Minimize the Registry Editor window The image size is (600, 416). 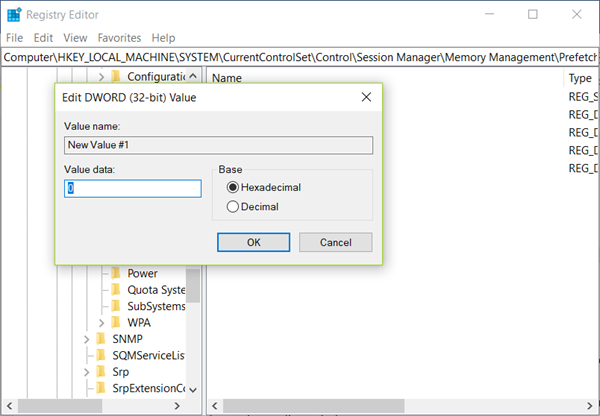(489, 14)
